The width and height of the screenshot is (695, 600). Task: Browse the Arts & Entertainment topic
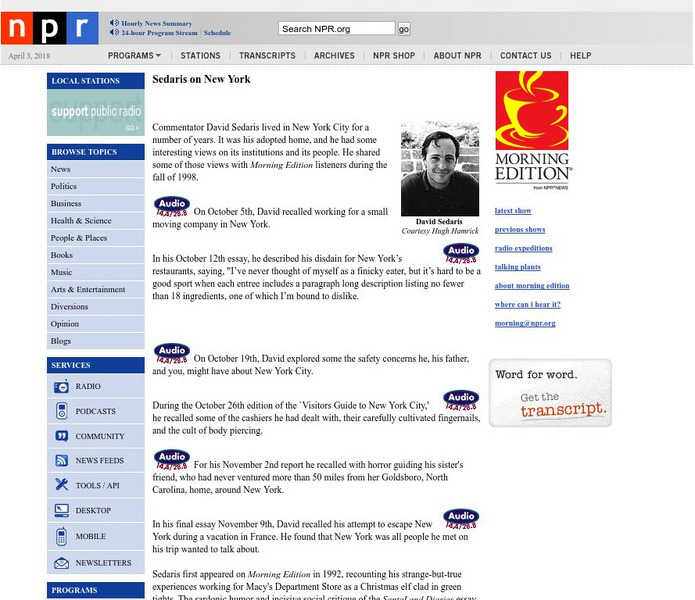tap(96, 289)
